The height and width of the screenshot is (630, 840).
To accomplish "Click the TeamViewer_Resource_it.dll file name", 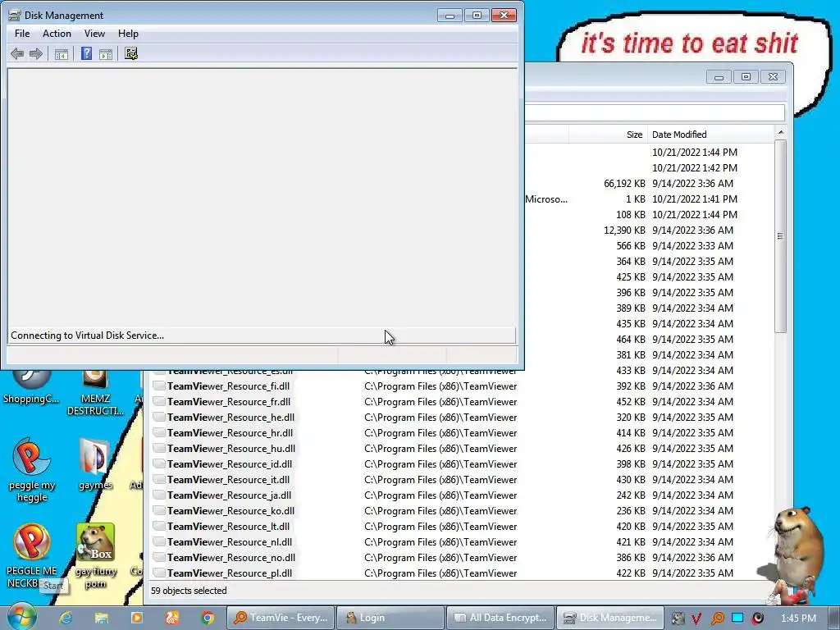I will pyautogui.click(x=228, y=479).
